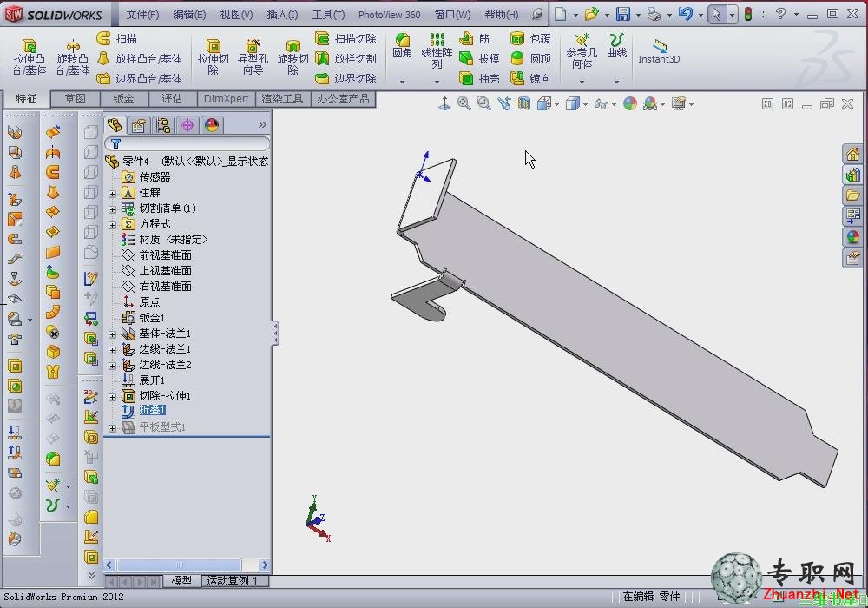The image size is (868, 608).
Task: Open the 插入(I) menu
Action: [x=282, y=15]
